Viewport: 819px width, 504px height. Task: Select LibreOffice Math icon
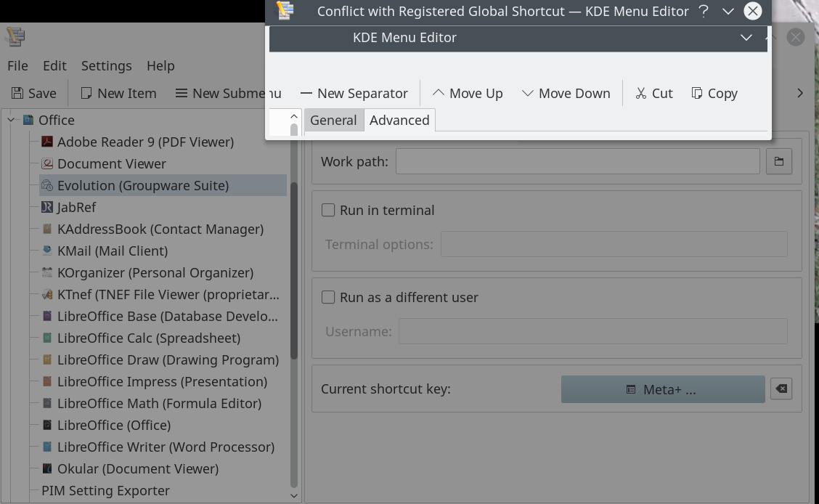point(47,403)
